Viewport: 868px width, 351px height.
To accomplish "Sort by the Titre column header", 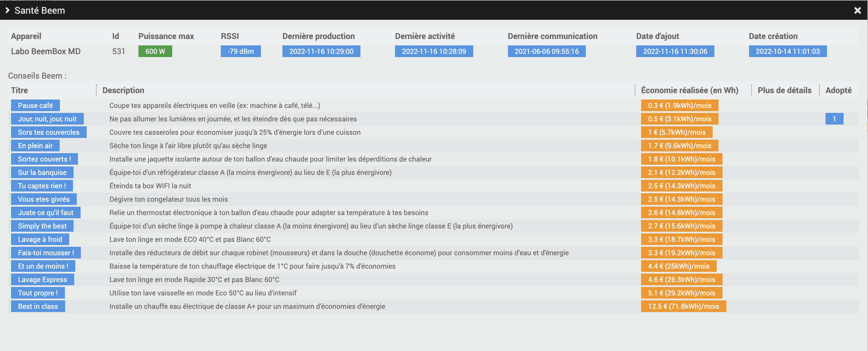I will click(19, 90).
